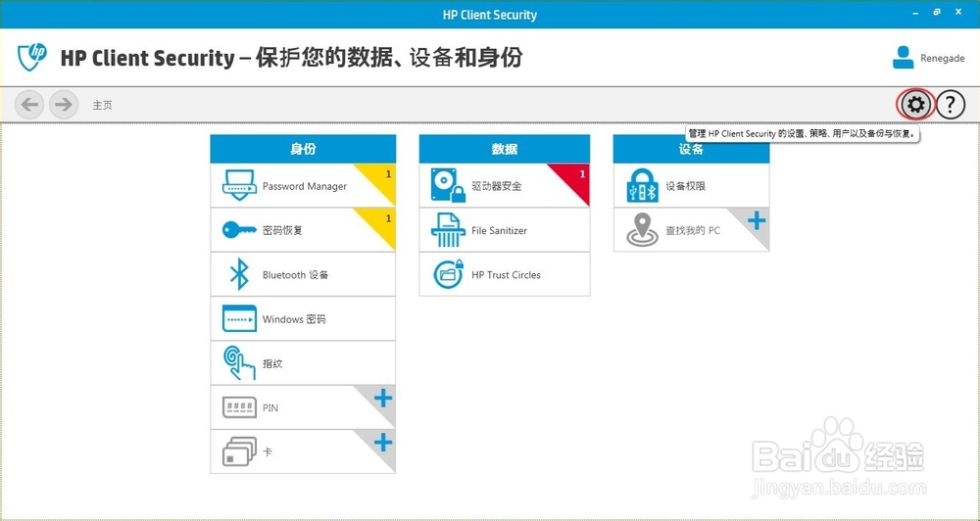Open the 密码恢复 tile
This screenshot has height=521, width=980.
(x=303, y=230)
